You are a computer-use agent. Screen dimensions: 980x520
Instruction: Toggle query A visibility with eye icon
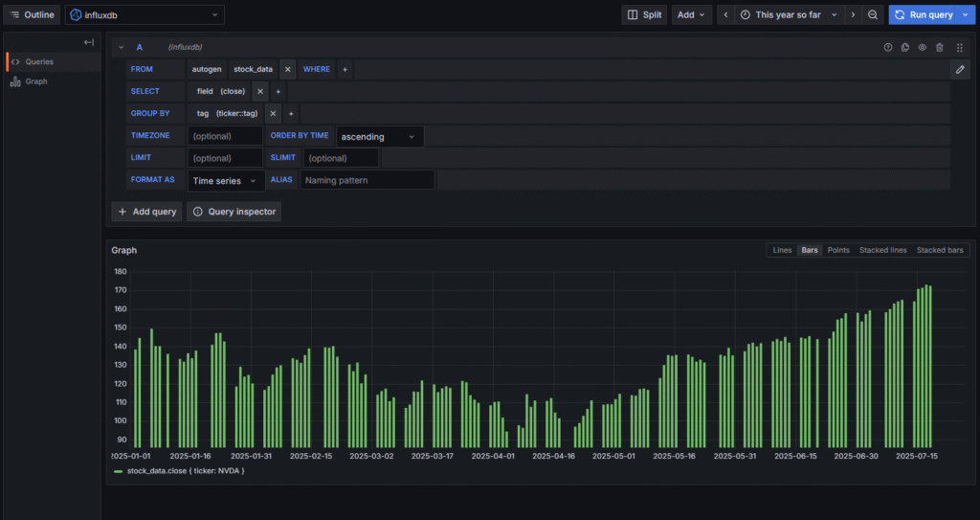923,47
